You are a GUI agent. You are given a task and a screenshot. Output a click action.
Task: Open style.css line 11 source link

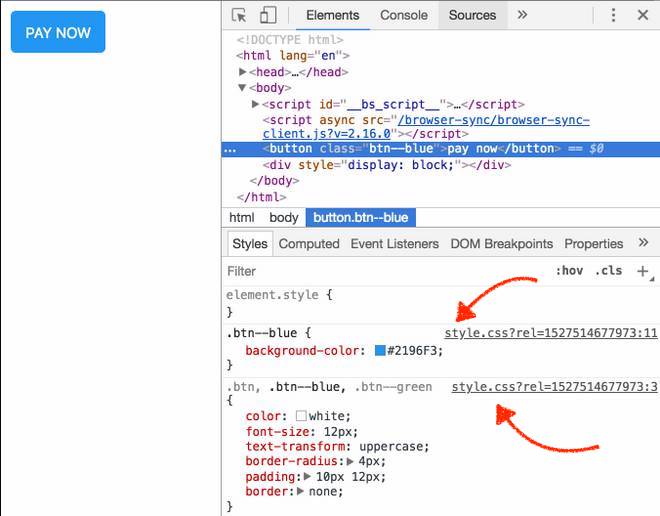550,333
